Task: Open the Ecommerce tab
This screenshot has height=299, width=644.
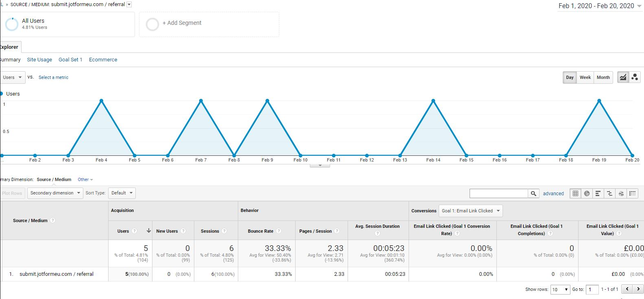Action: point(103,59)
